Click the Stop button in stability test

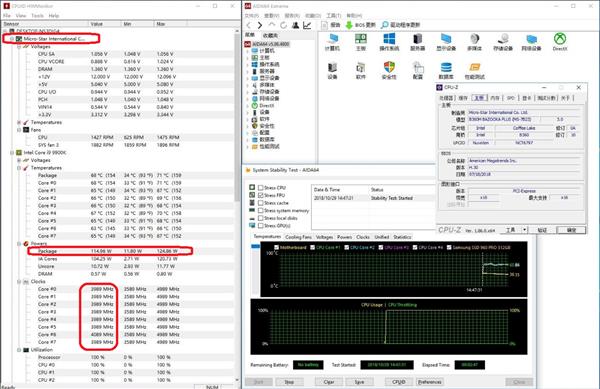289,382
